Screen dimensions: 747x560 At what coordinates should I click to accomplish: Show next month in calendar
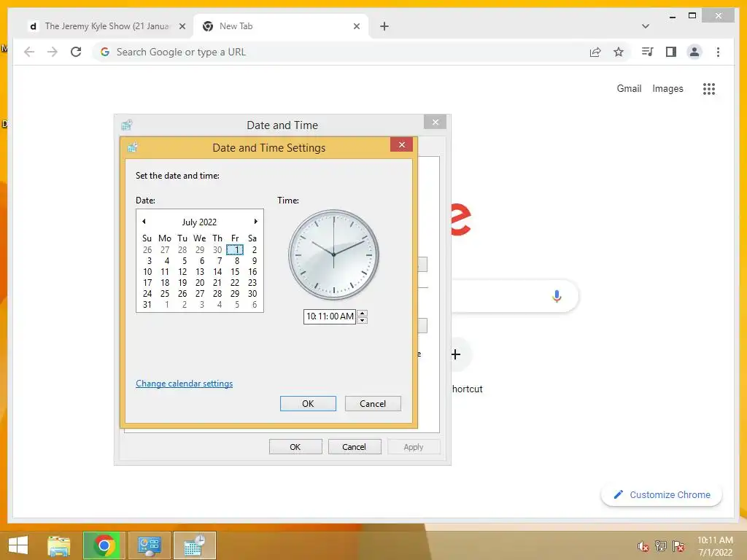point(256,222)
